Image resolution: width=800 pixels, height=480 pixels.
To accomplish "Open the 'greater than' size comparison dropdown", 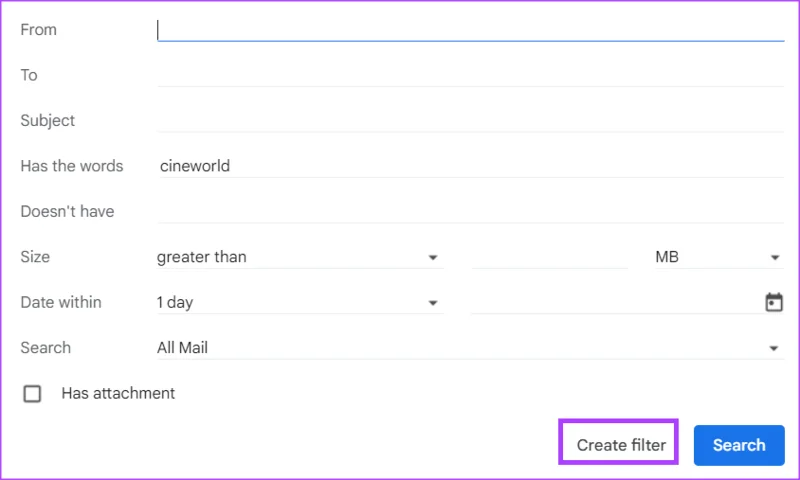I will (x=299, y=257).
